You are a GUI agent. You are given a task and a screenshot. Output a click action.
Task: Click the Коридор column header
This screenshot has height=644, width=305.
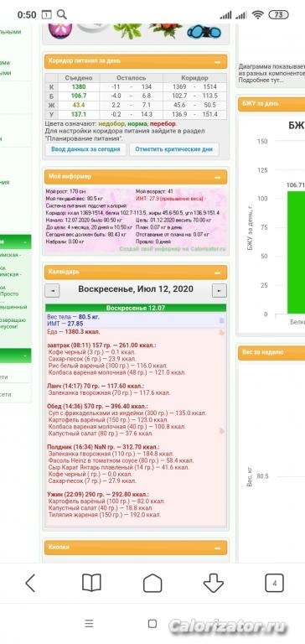point(194,78)
